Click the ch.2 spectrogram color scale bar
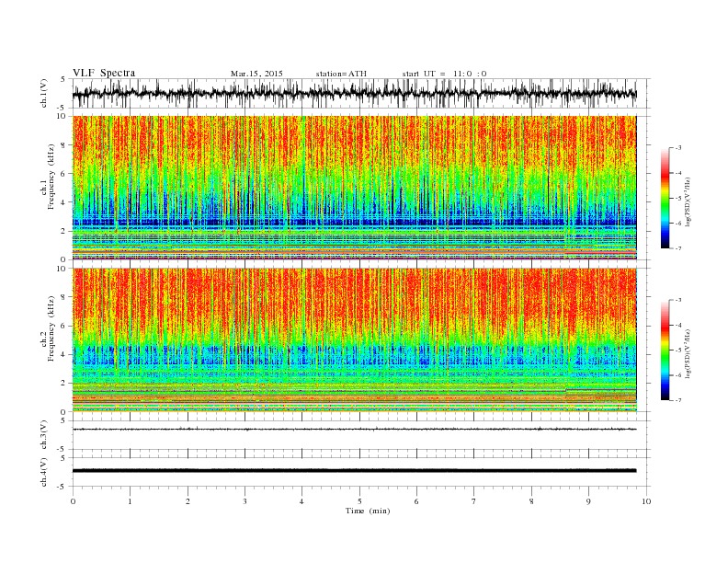Viewport: 728px width, 563px height. tap(665, 350)
